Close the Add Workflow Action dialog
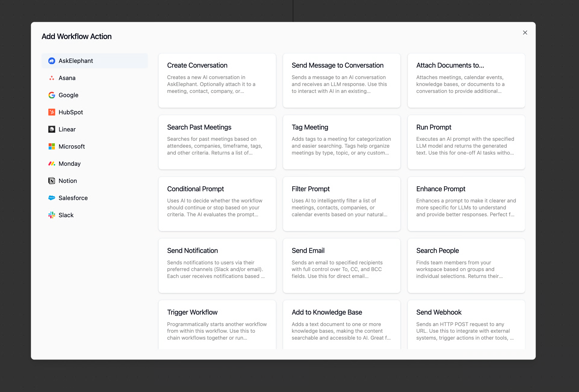Screen dimensions: 579x392 coord(525,33)
